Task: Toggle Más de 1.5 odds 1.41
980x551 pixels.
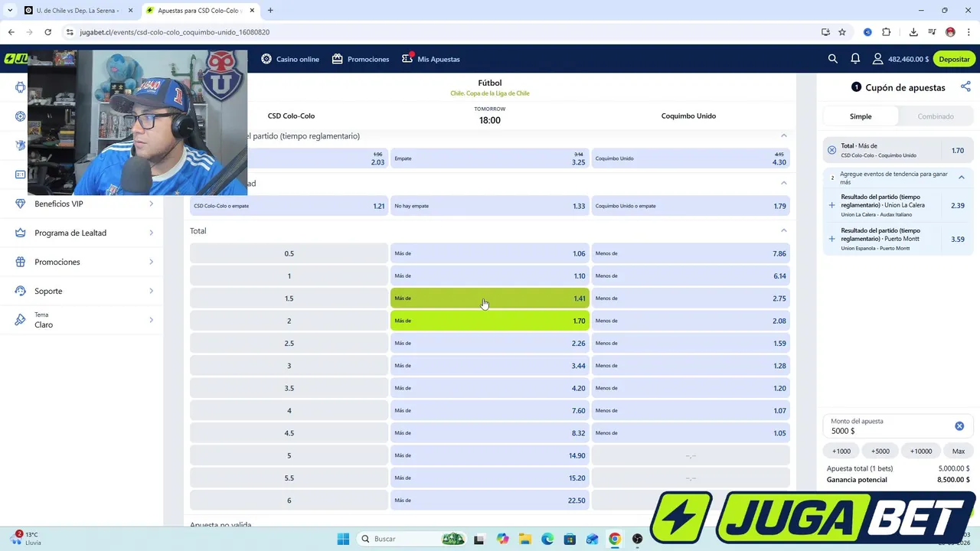Action: point(490,298)
